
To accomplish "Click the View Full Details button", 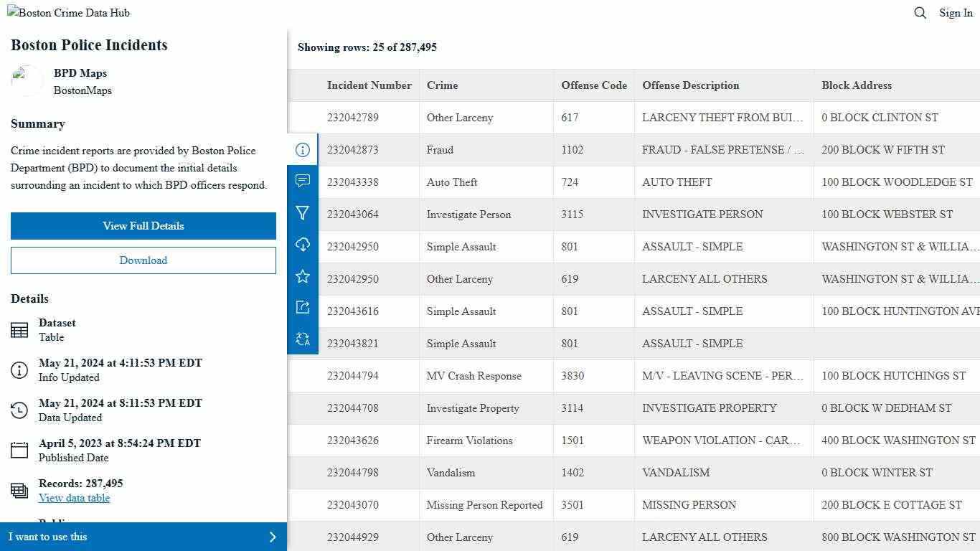I will click(143, 225).
